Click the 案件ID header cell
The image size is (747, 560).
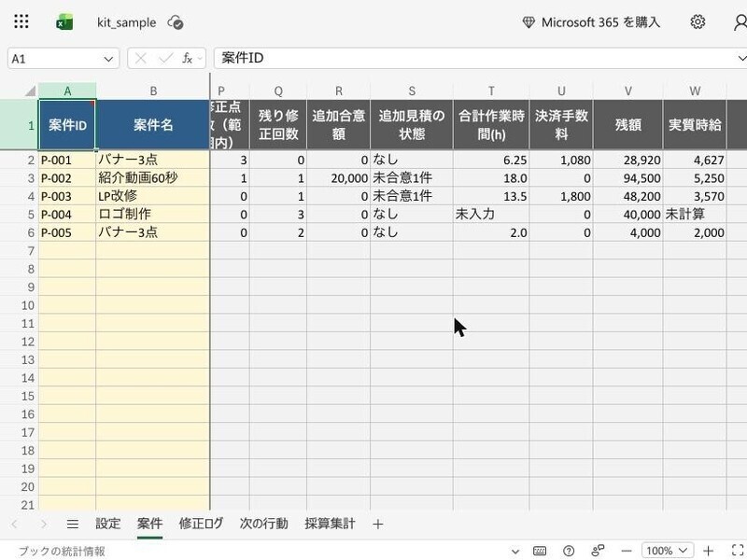[67, 125]
